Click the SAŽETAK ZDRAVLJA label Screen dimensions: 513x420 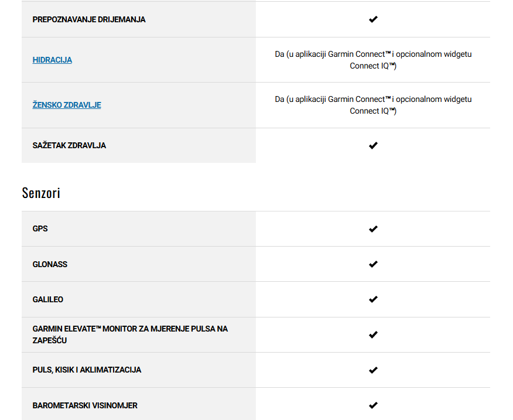[69, 145]
